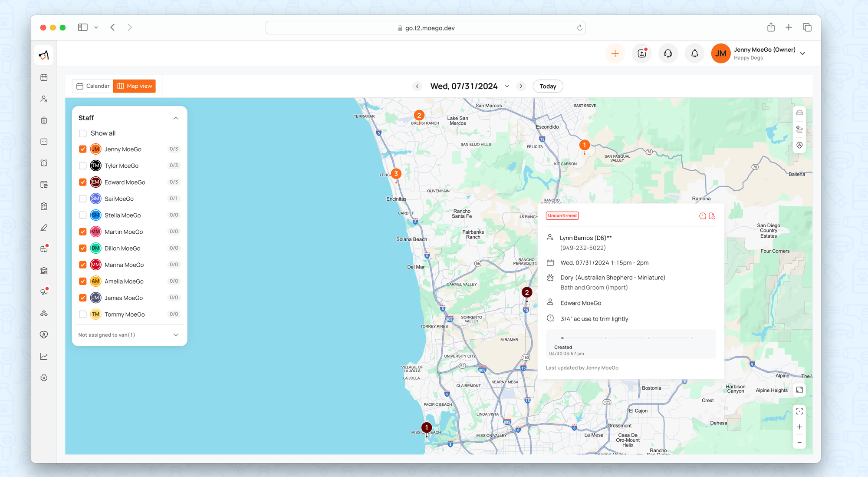The height and width of the screenshot is (477, 868).
Task: Zoom in on the map
Action: click(x=799, y=427)
